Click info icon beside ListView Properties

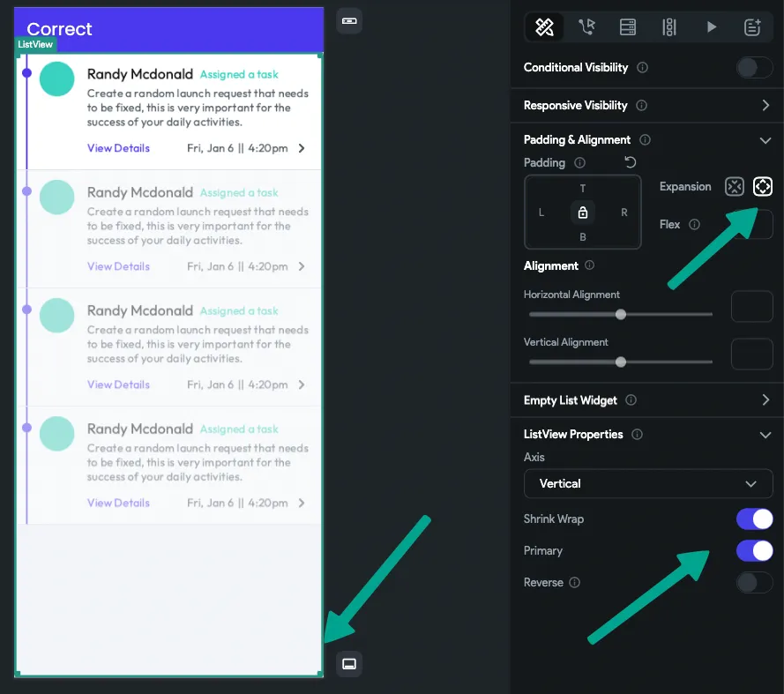pyautogui.click(x=637, y=435)
